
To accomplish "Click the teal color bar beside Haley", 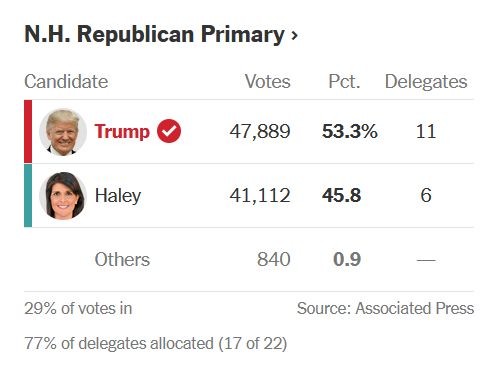I will (28, 196).
